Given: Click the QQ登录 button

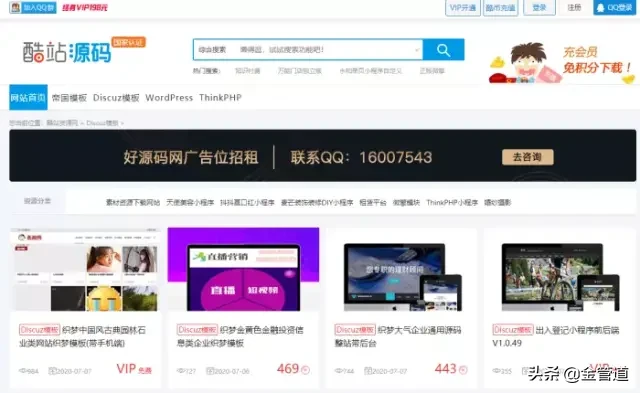Looking at the screenshot, I should [614, 8].
